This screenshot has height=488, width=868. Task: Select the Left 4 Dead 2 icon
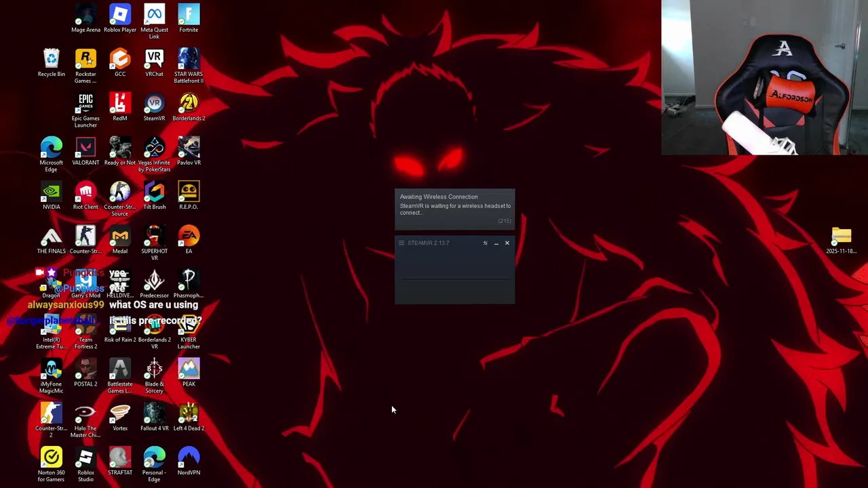pyautogui.click(x=189, y=418)
